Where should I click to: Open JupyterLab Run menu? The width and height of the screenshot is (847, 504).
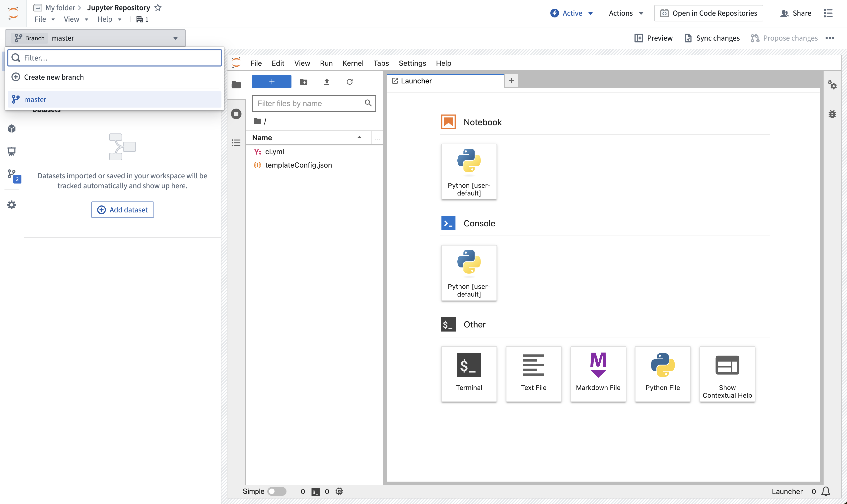(x=326, y=63)
